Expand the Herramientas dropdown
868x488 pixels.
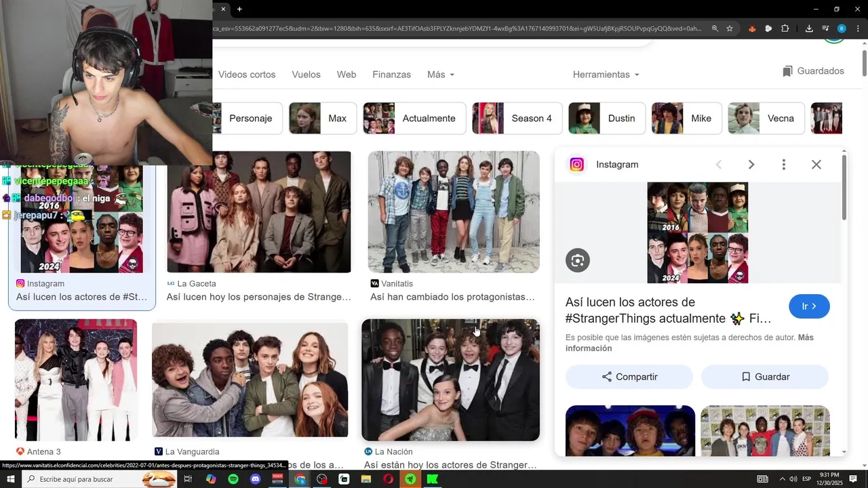coord(606,75)
